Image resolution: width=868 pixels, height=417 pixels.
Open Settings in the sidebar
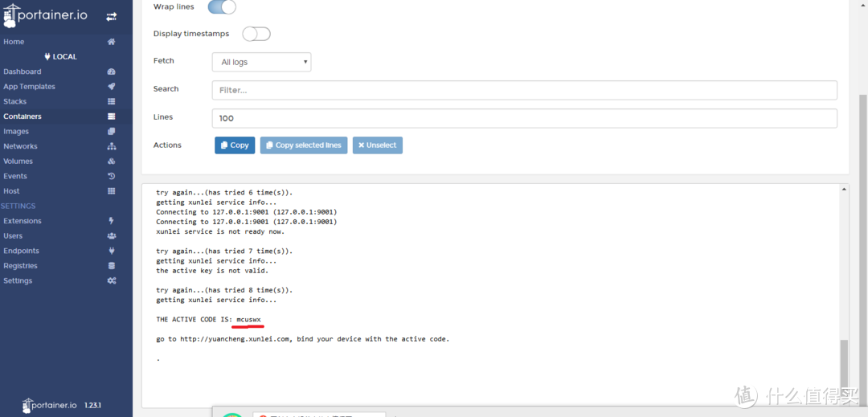[x=18, y=281]
